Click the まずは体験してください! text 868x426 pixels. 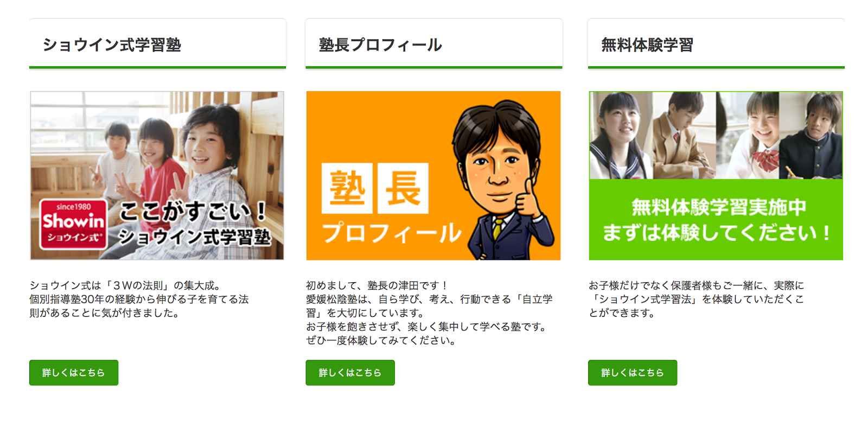(716, 233)
